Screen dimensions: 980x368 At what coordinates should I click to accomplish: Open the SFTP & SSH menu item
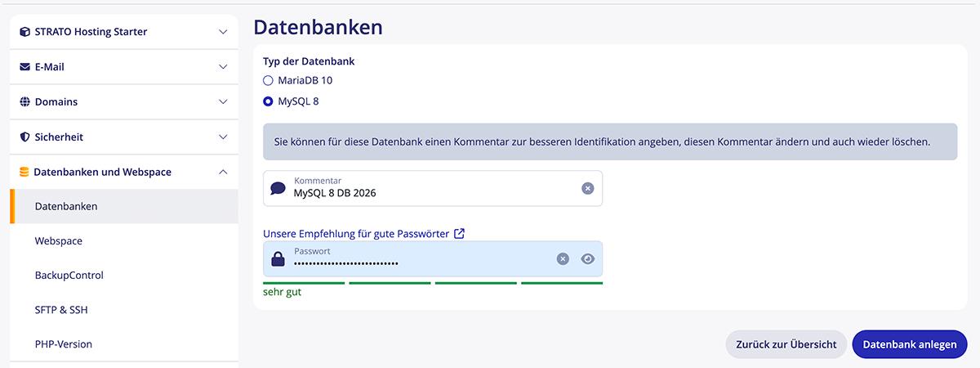pyautogui.click(x=62, y=310)
